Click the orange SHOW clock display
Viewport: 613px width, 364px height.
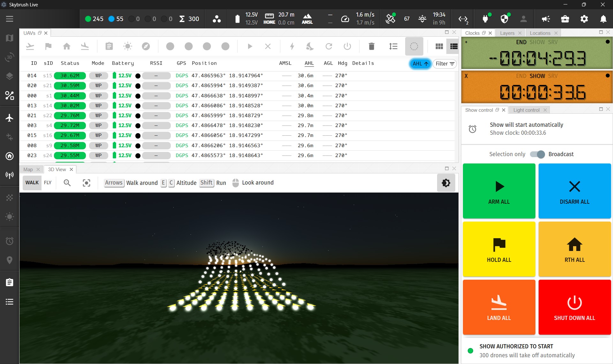(536, 87)
